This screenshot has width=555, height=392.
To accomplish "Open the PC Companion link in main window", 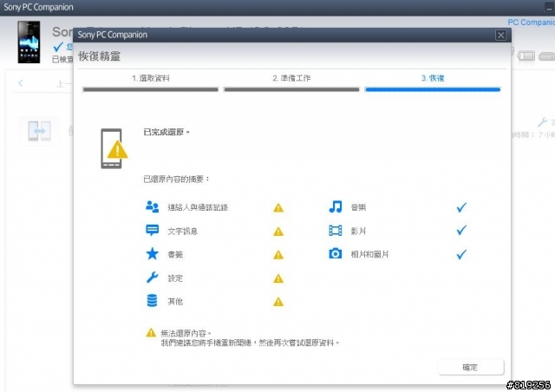I will coord(531,23).
